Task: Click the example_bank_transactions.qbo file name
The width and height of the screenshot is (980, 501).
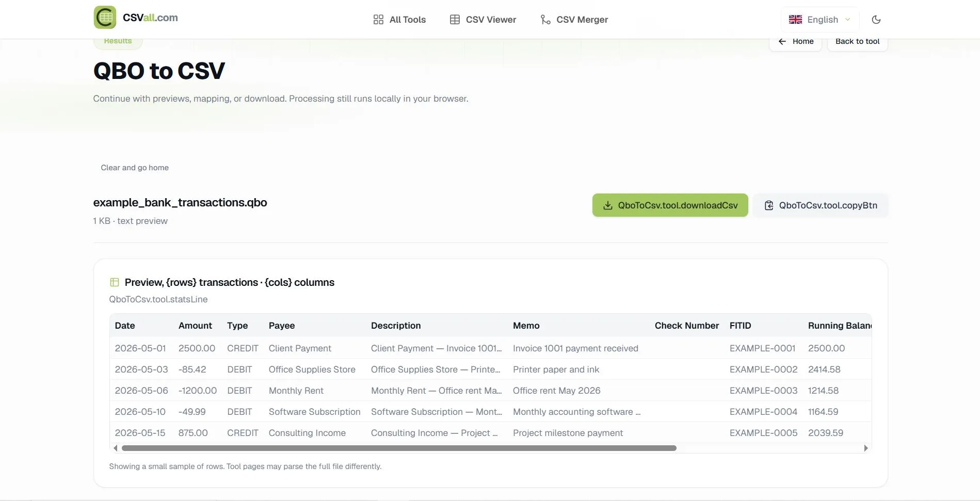Action: tap(180, 202)
